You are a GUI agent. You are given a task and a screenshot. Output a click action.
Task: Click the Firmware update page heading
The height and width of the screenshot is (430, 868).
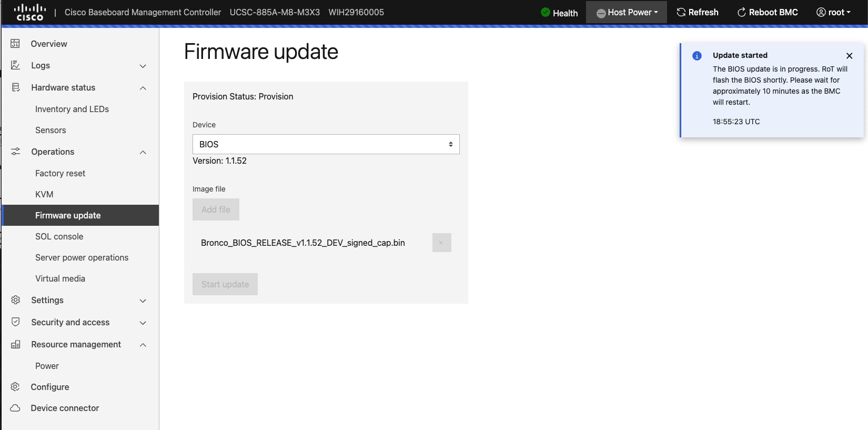tap(261, 52)
